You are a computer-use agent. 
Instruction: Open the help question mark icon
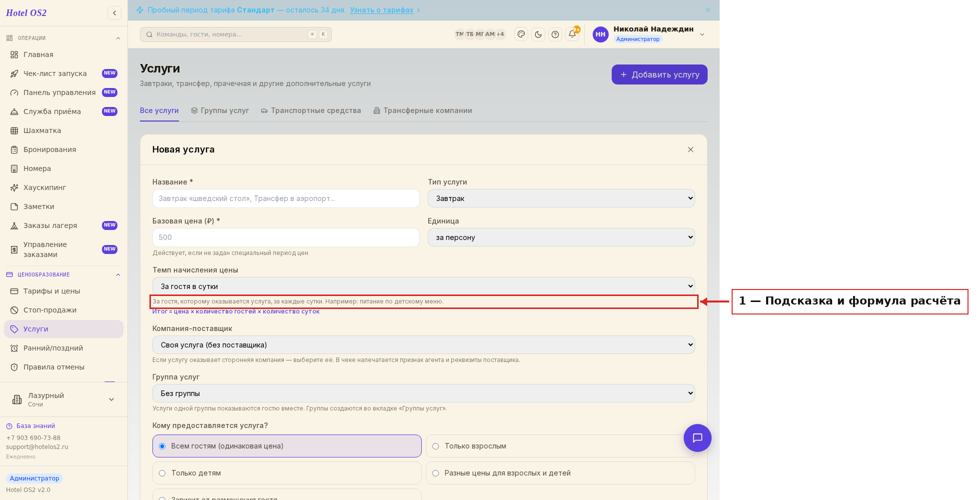[555, 34]
